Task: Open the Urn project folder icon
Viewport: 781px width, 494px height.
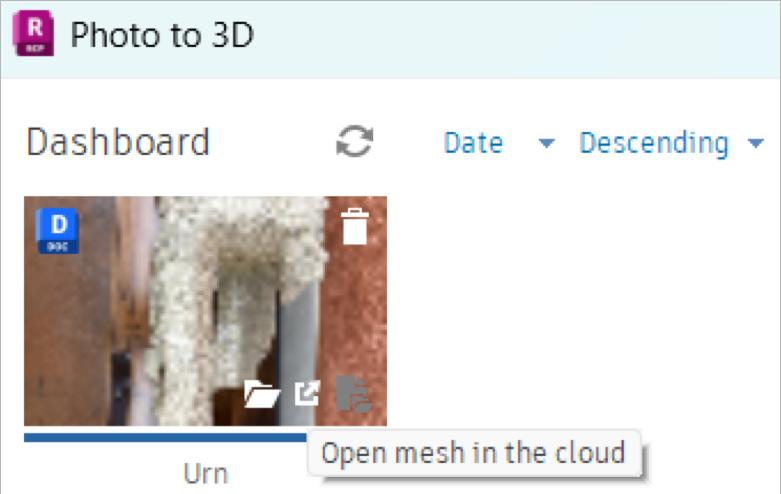Action: point(261,394)
